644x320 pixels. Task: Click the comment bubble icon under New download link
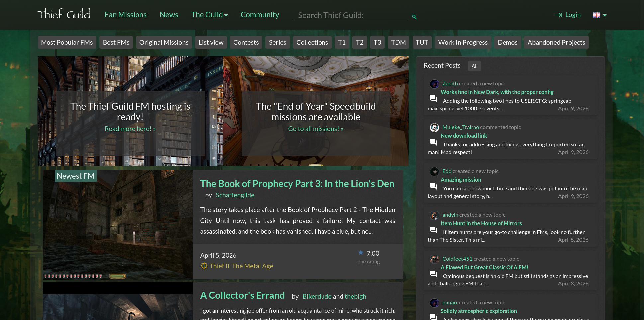[433, 142]
